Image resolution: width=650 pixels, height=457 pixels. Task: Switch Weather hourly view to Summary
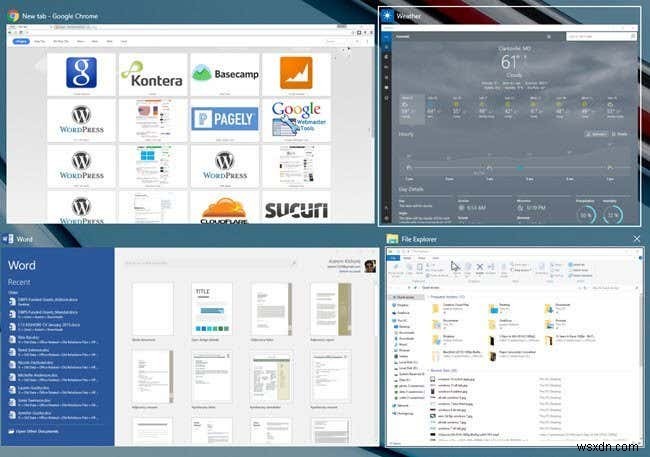[x=596, y=134]
